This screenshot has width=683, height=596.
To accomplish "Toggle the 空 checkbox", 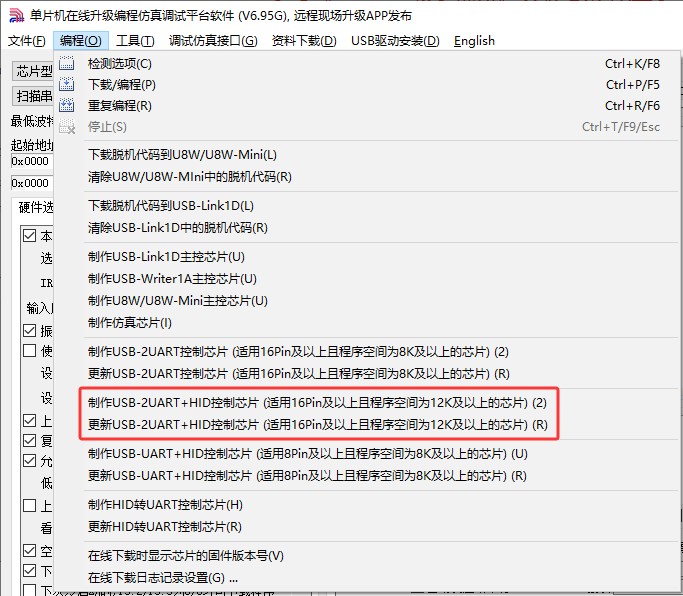I will pyautogui.click(x=29, y=551).
